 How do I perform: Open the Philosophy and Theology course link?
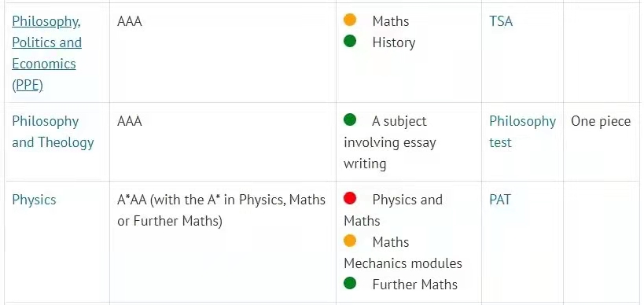point(53,132)
